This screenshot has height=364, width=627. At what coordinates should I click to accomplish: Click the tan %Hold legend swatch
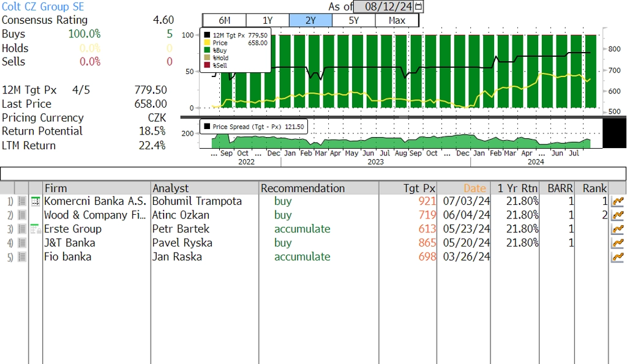point(207,58)
